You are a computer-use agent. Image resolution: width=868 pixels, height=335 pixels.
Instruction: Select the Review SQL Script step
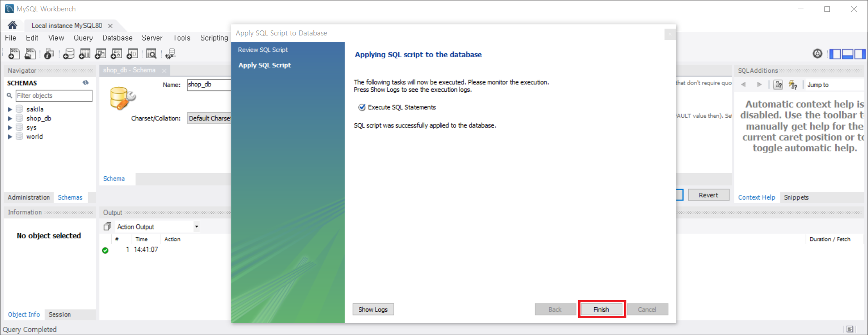pyautogui.click(x=263, y=50)
